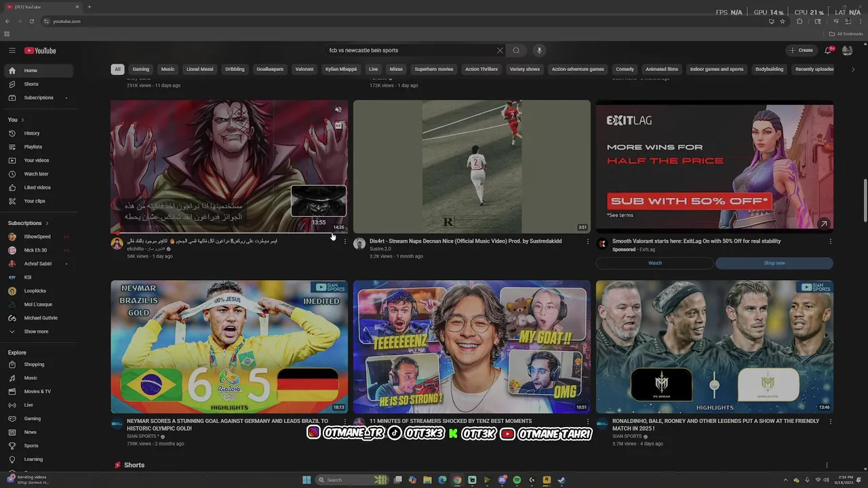Image resolution: width=868 pixels, height=488 pixels.
Task: Open Music in Explore
Action: (x=39, y=378)
